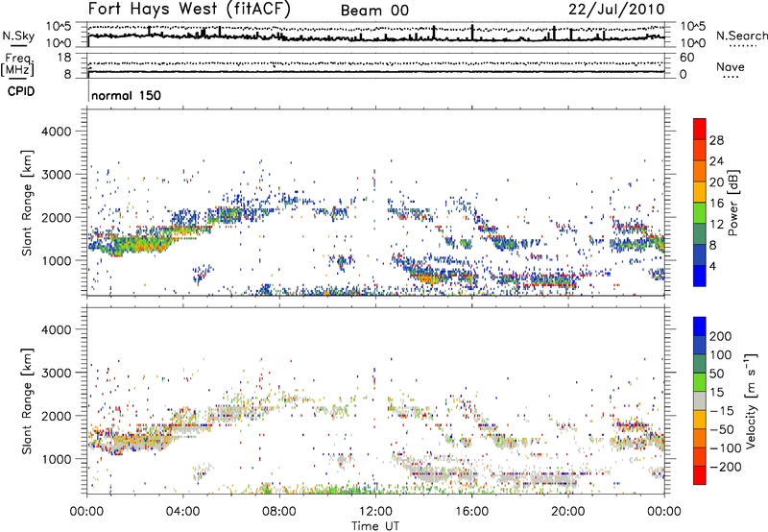
Task: Click the 'Freq. [MHz]' axis label
Action: pos(18,65)
